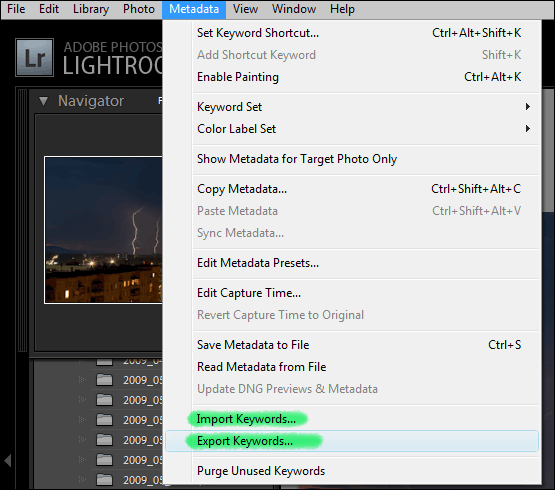Toggle Show Metadata for Target Photo Only
Image resolution: width=555 pixels, height=490 pixels.
tap(352, 159)
